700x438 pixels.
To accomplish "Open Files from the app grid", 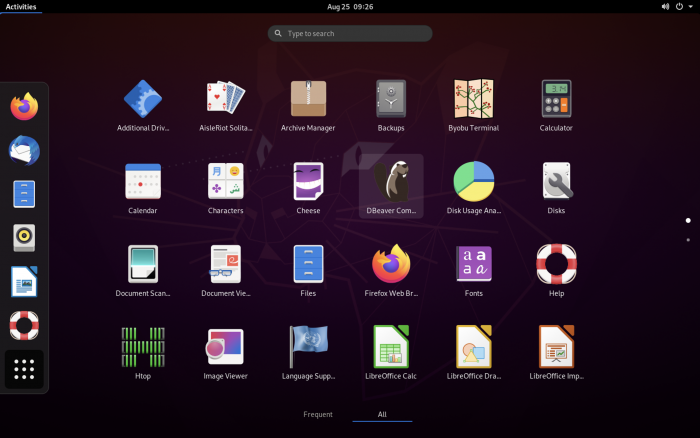I will coord(308,271).
